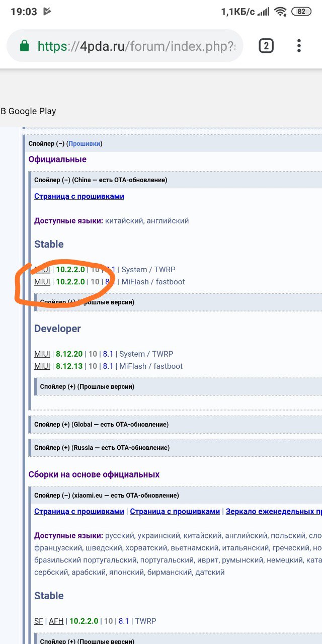The width and height of the screenshot is (322, 644).
Task: Tap the battery indicator showing 82
Action: click(x=301, y=12)
